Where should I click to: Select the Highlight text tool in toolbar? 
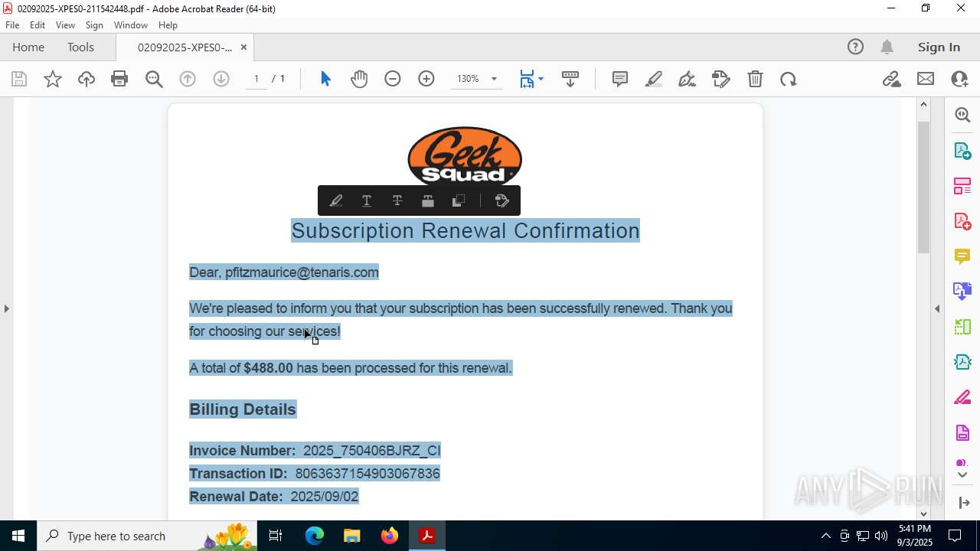click(654, 79)
